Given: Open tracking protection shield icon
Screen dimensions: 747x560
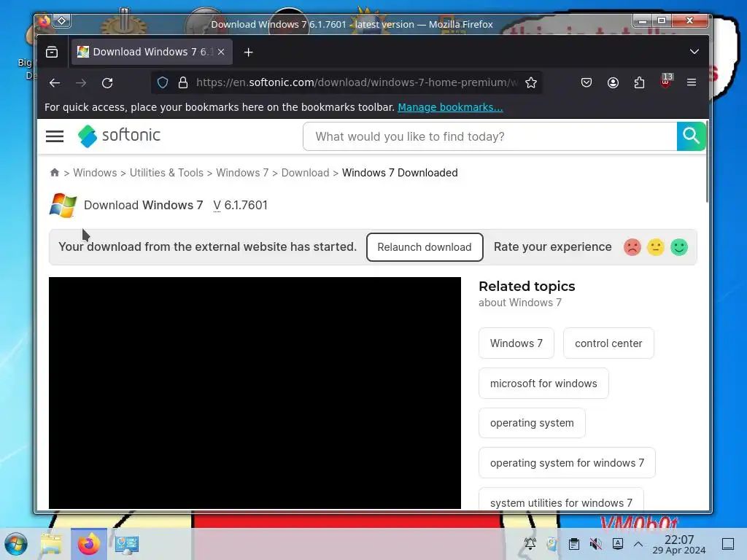Looking at the screenshot, I should (x=163, y=83).
